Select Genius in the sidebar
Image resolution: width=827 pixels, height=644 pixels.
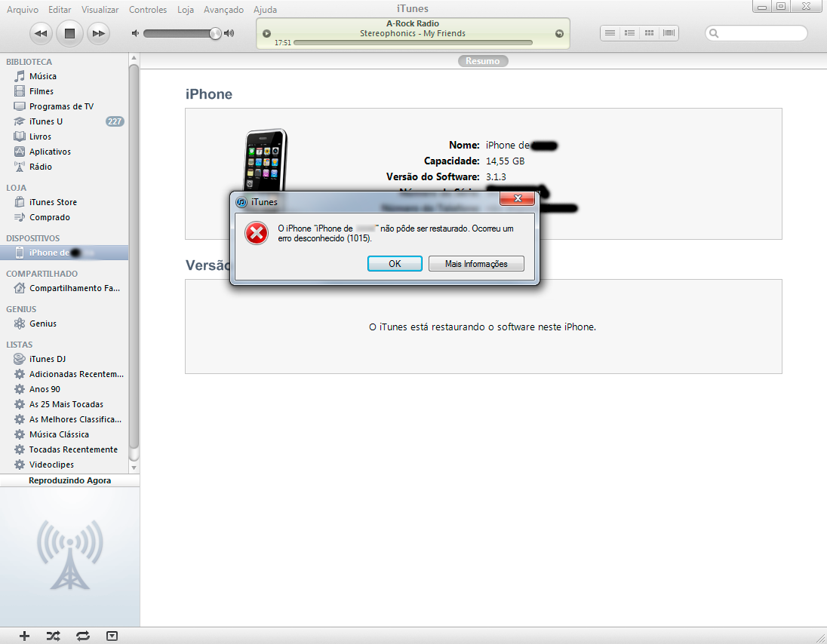pos(64,324)
